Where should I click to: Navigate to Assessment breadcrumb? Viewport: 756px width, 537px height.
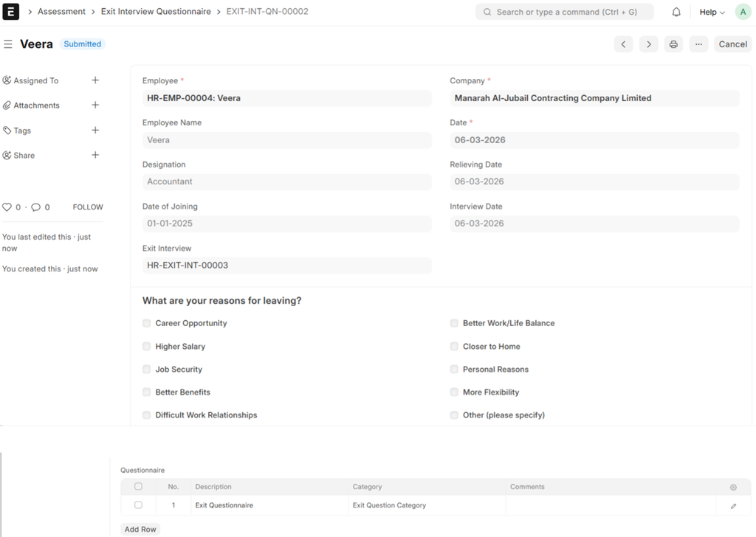click(x=61, y=12)
